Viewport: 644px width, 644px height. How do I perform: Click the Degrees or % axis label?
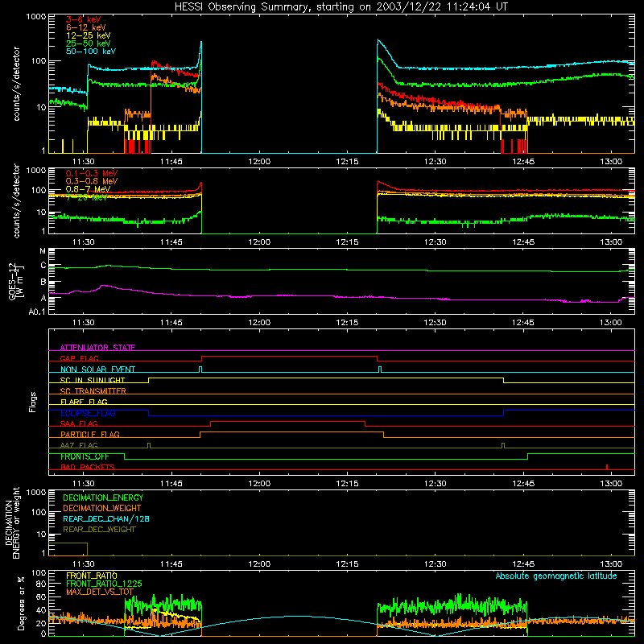click(22, 603)
